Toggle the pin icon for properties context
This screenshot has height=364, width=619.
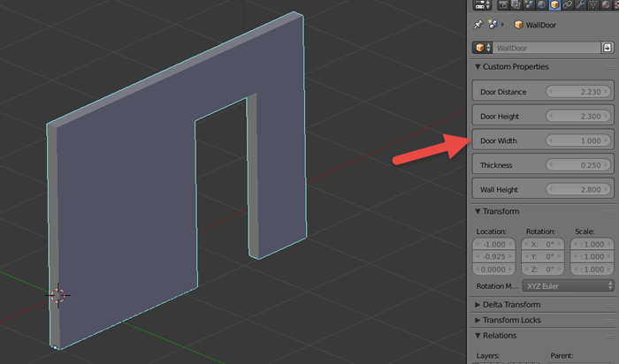(x=478, y=25)
